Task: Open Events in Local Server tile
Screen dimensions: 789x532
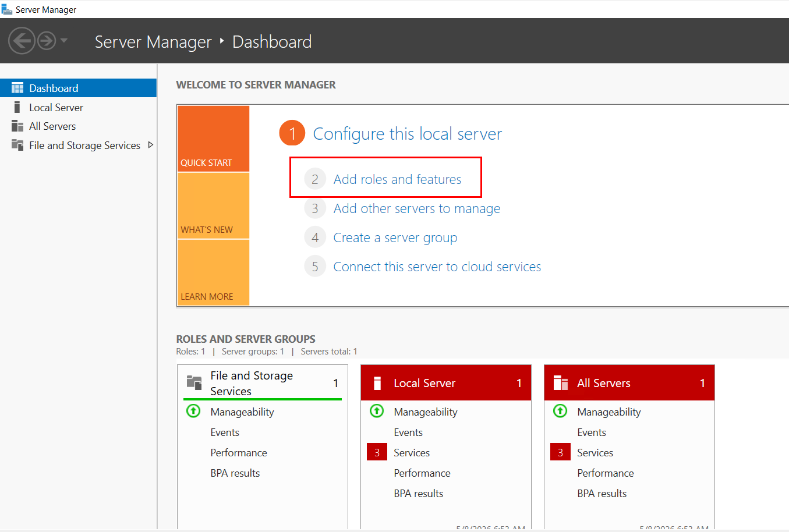Action: [x=408, y=432]
